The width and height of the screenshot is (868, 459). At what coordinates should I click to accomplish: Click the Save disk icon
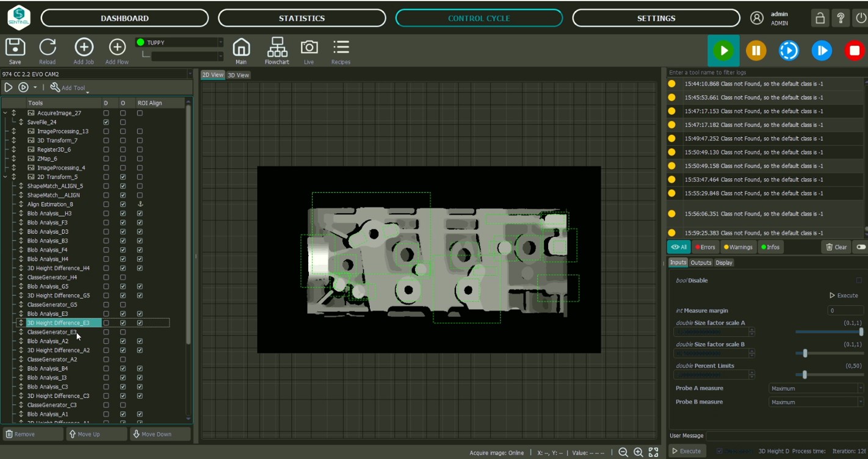pyautogui.click(x=15, y=48)
